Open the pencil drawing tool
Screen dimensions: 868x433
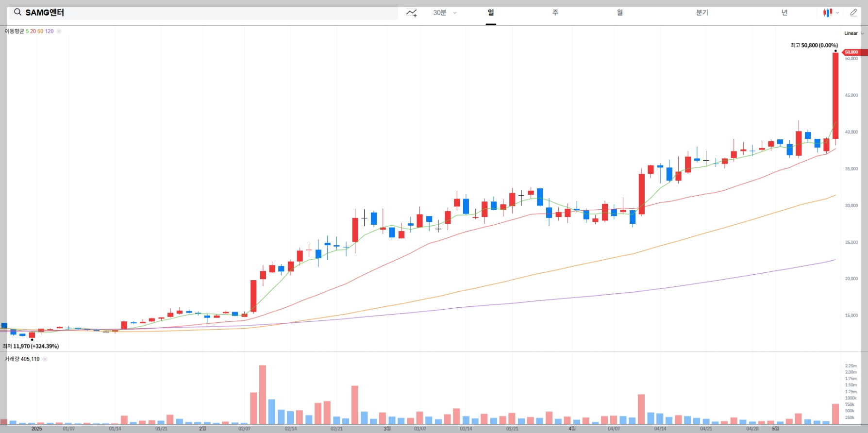853,13
